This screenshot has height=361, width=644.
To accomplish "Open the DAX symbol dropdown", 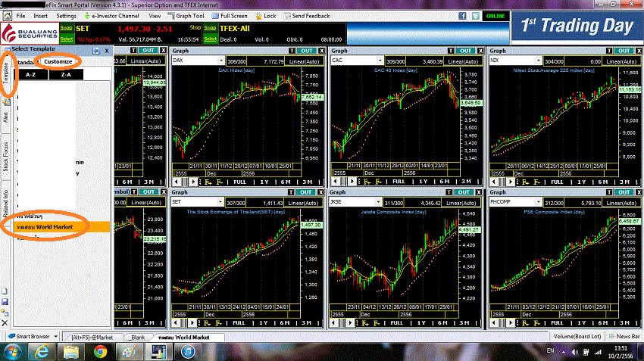I will pyautogui.click(x=221, y=61).
